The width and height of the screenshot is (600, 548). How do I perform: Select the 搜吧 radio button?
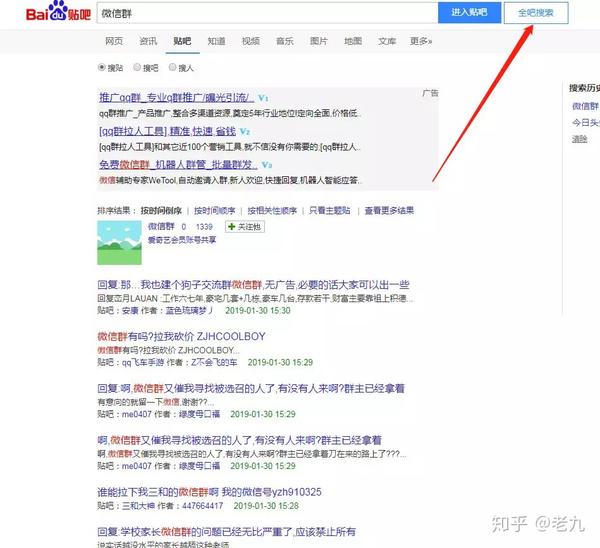pos(137,67)
